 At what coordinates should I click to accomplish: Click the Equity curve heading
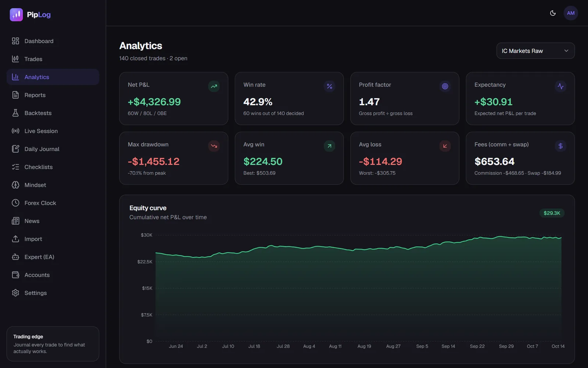[148, 208]
